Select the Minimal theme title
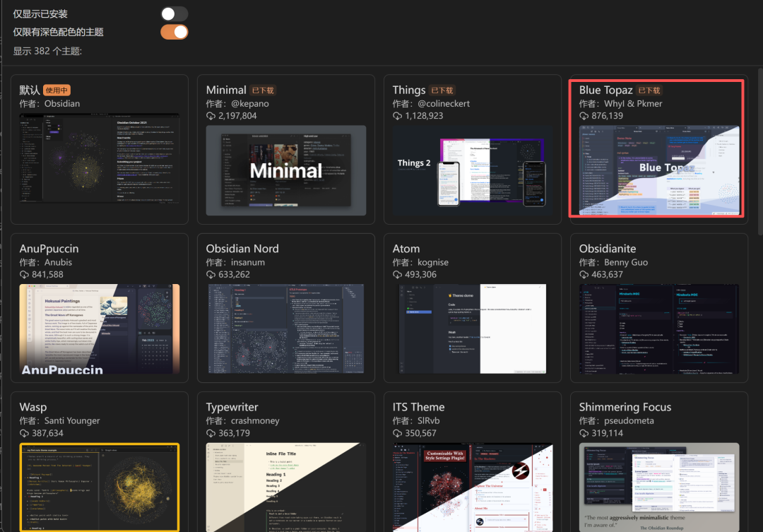The height and width of the screenshot is (532, 763). click(x=226, y=90)
